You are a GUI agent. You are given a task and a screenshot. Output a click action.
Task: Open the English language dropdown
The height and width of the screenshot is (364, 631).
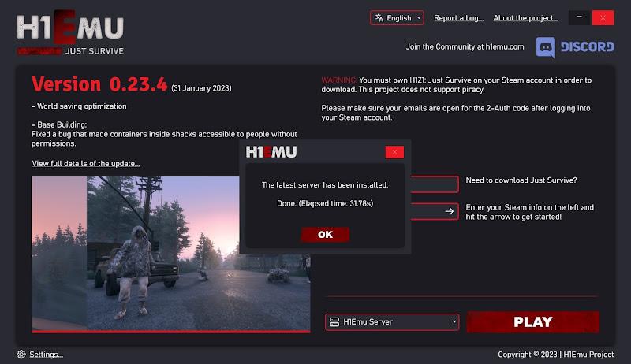pos(397,18)
